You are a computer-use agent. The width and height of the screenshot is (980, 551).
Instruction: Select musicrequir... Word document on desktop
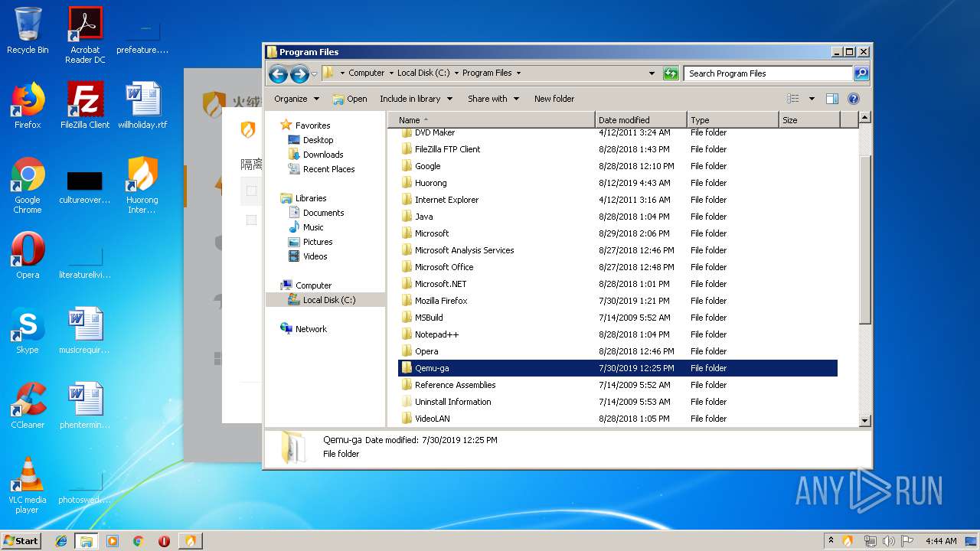tap(85, 331)
